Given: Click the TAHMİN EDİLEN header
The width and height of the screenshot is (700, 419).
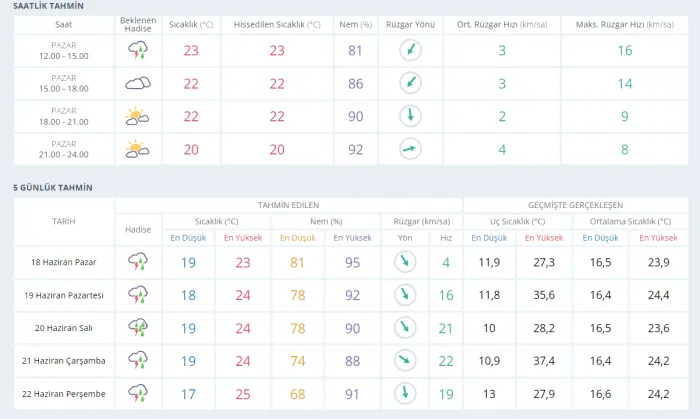Looking at the screenshot, I should pyautogui.click(x=288, y=205).
